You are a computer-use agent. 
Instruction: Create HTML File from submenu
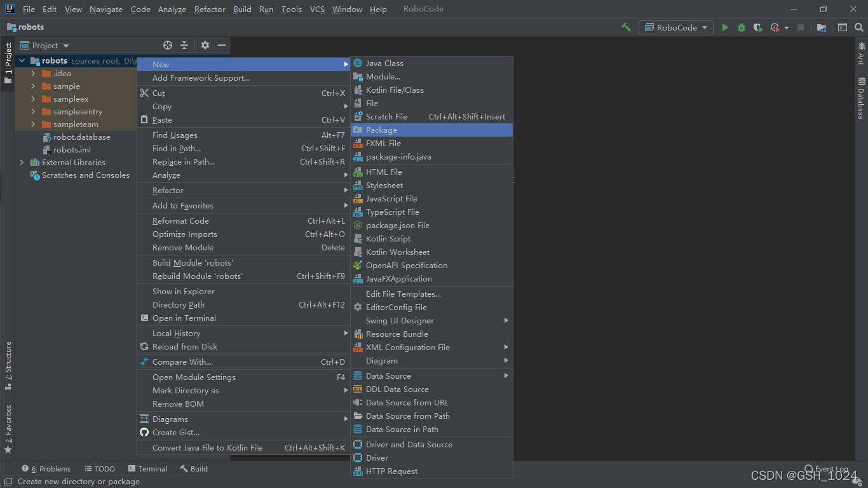coord(432,172)
